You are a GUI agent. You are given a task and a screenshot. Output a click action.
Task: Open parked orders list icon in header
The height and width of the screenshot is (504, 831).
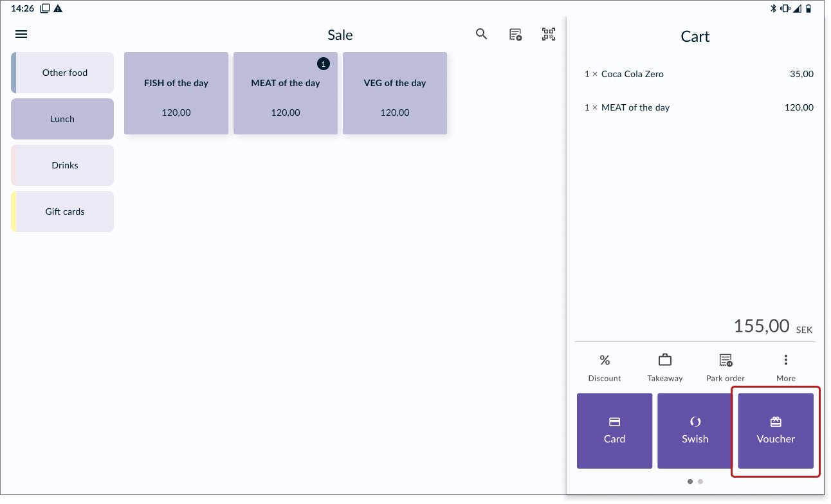[x=515, y=35]
